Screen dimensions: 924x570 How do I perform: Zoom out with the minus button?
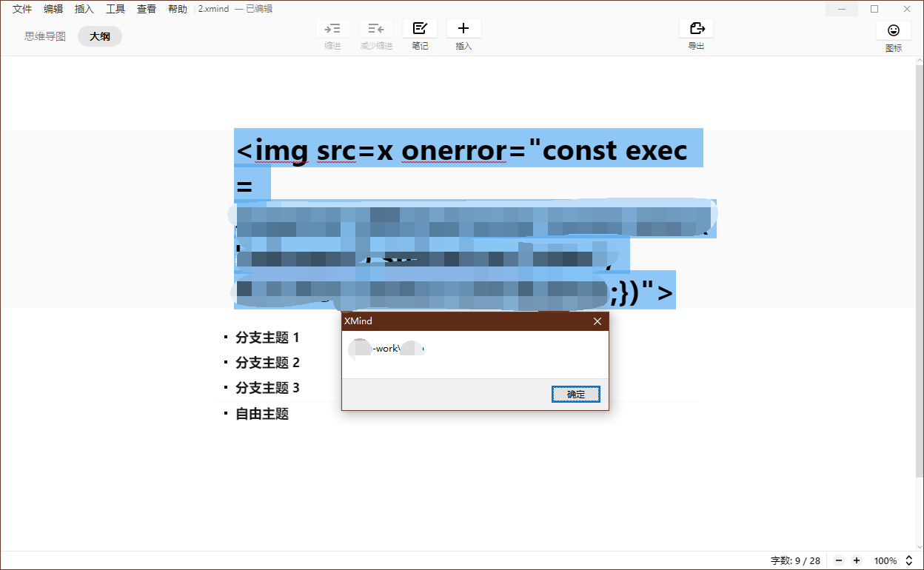pos(838,560)
